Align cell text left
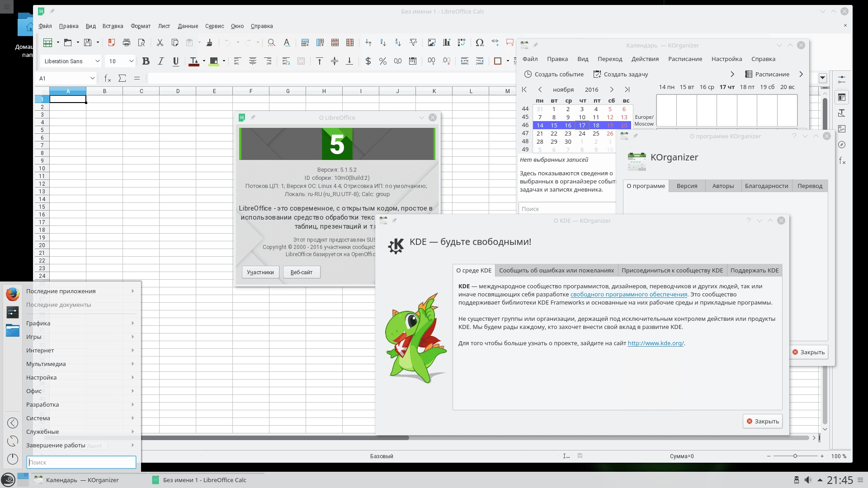 pyautogui.click(x=237, y=61)
